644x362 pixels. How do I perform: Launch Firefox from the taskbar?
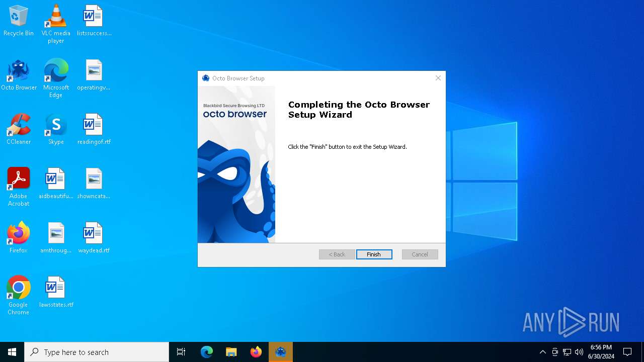(256, 352)
